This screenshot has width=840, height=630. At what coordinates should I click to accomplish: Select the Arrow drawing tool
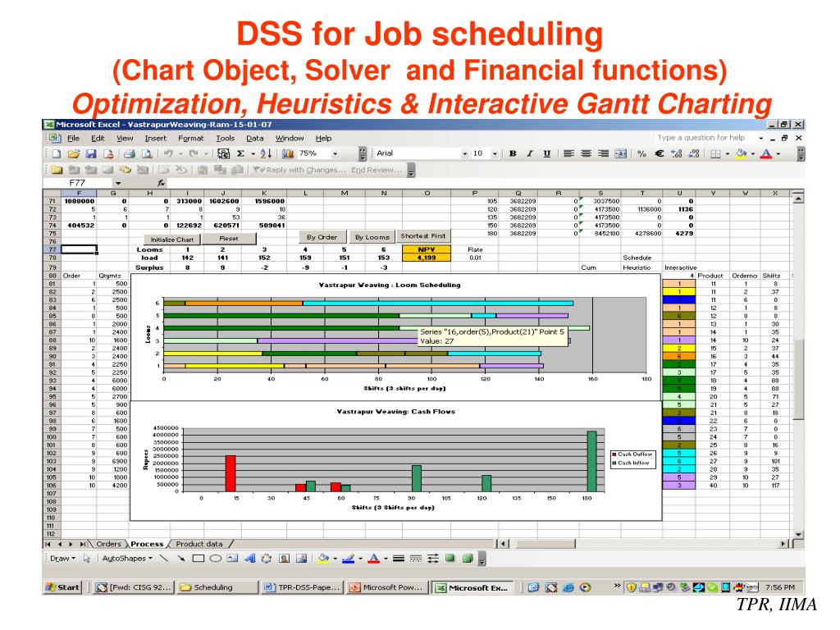click(181, 558)
